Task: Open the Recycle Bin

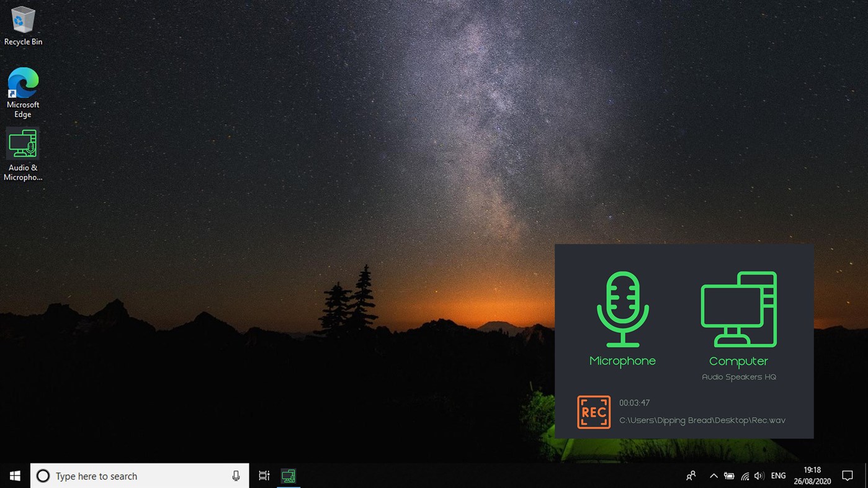Action: click(x=23, y=20)
